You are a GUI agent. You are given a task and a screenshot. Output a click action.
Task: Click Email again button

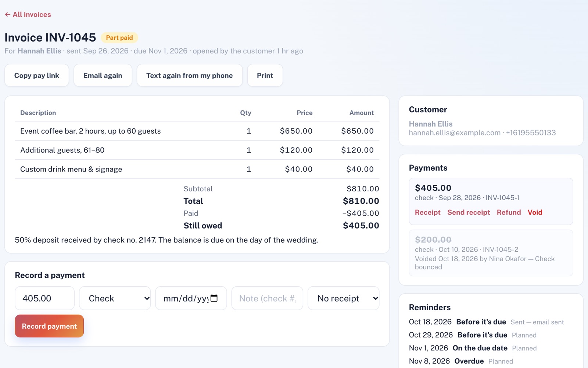[x=103, y=75]
